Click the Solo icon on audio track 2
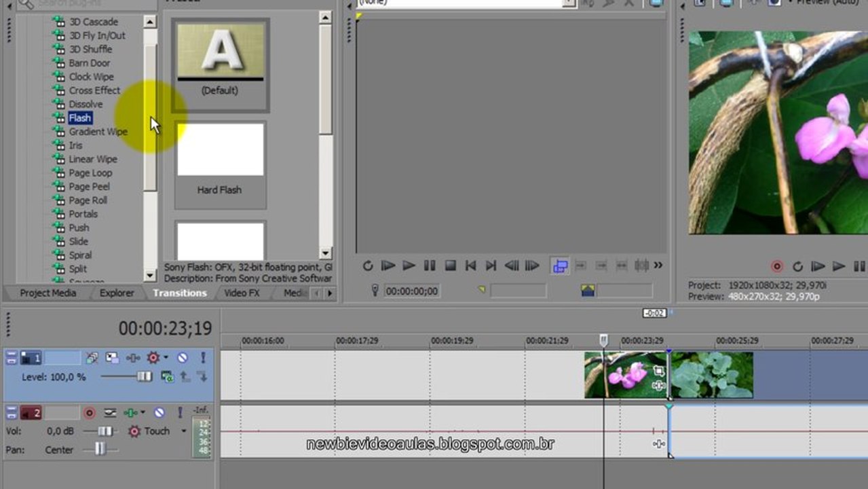The image size is (868, 489). pyautogui.click(x=179, y=412)
